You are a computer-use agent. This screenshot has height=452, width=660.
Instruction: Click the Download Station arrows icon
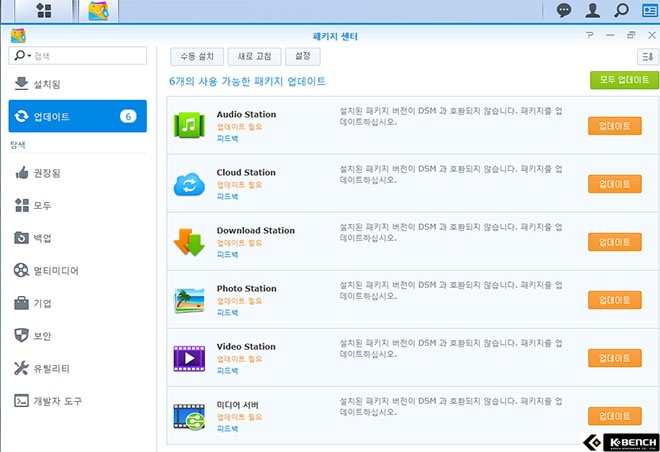click(189, 242)
